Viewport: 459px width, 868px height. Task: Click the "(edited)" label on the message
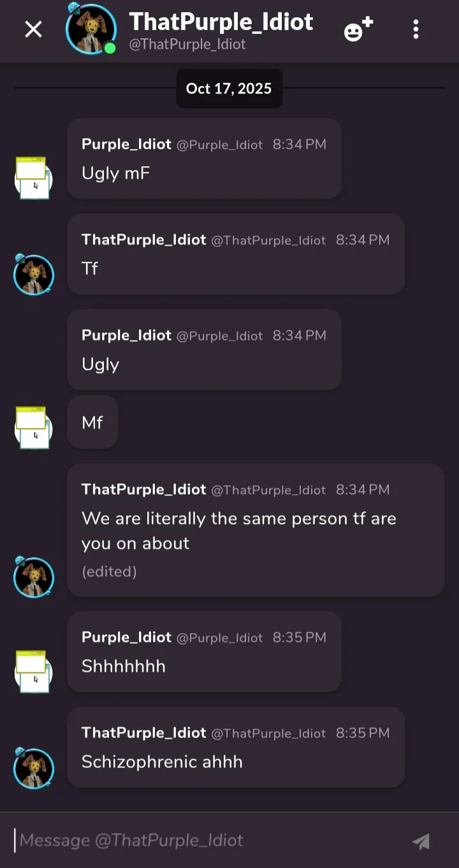point(109,571)
